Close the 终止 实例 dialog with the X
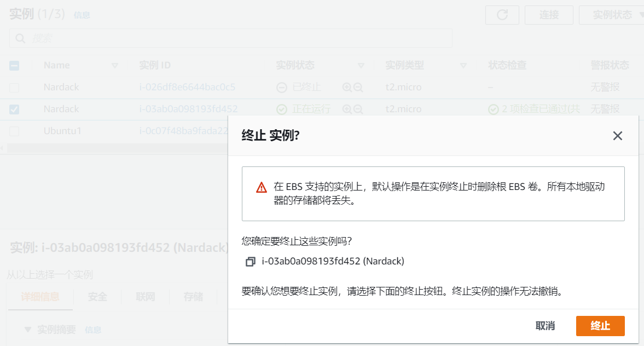 coord(618,135)
